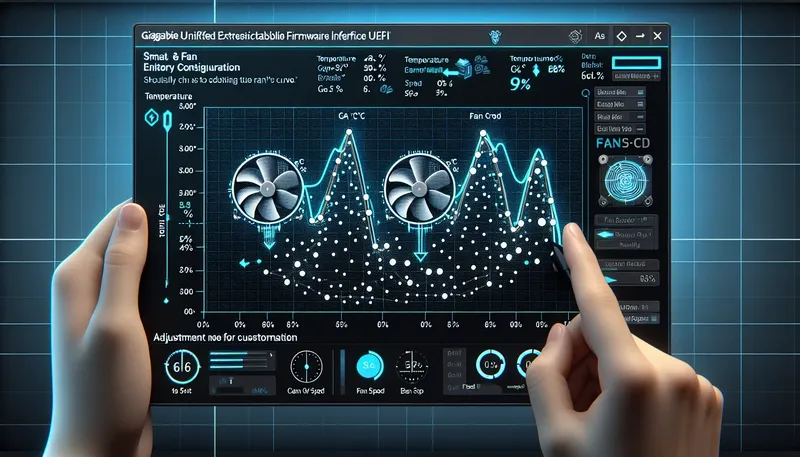This screenshot has height=457, width=800.
Task: Toggle the first row in the right list
Action: point(620,92)
